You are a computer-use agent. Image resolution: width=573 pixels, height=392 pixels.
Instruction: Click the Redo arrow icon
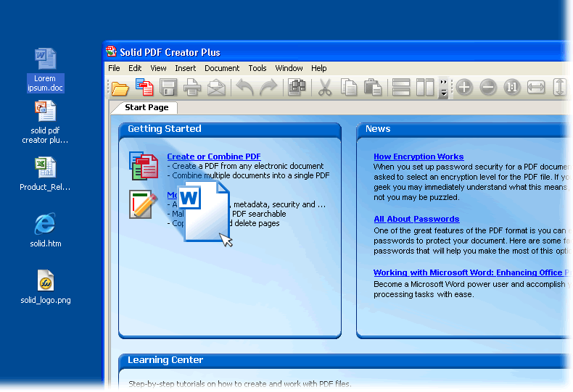[268, 88]
